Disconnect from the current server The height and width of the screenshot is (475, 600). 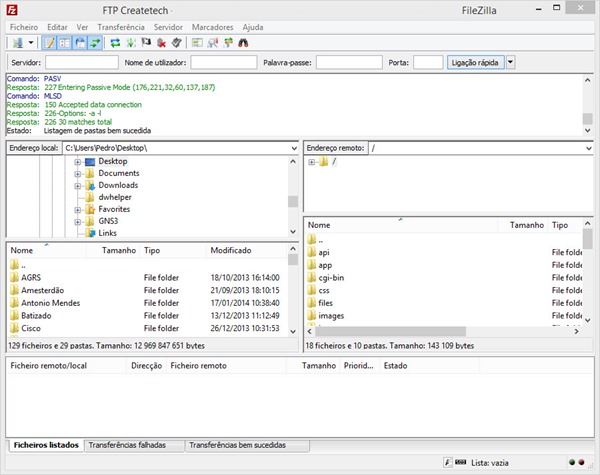161,42
